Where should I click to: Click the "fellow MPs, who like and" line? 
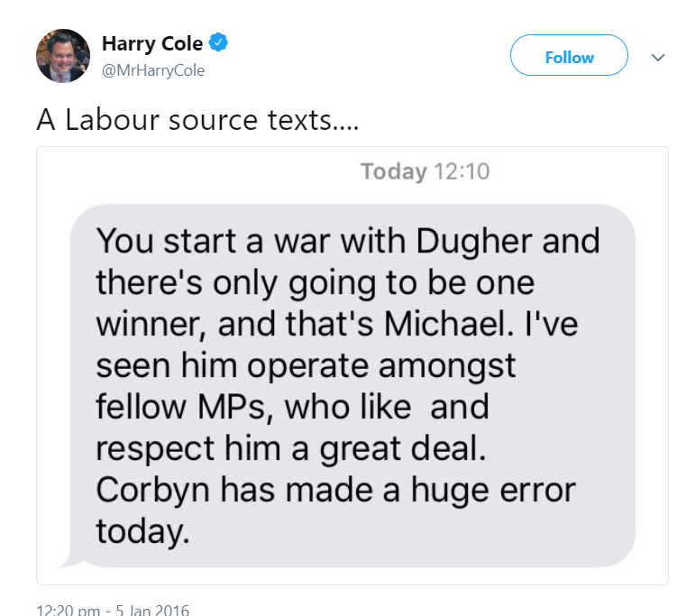point(292,407)
